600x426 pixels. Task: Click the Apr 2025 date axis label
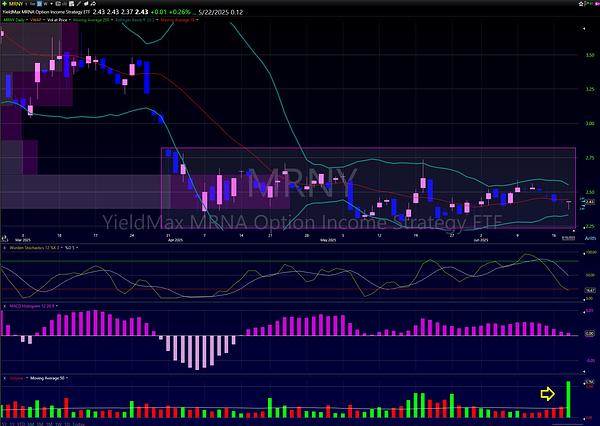176,240
